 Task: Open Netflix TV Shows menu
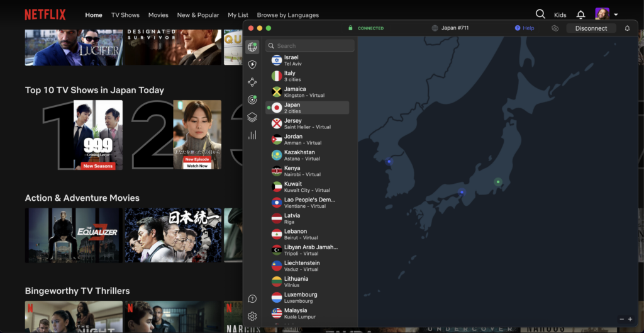click(x=125, y=15)
